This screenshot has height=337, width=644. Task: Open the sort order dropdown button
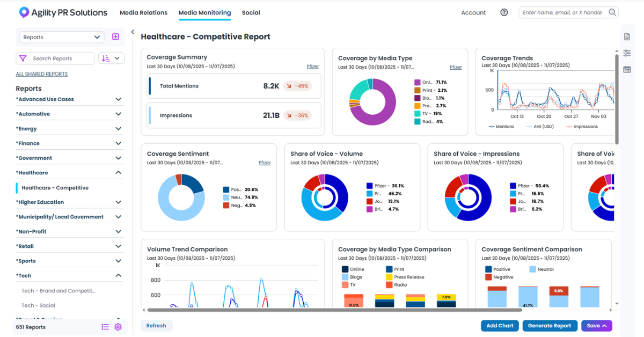tap(112, 58)
